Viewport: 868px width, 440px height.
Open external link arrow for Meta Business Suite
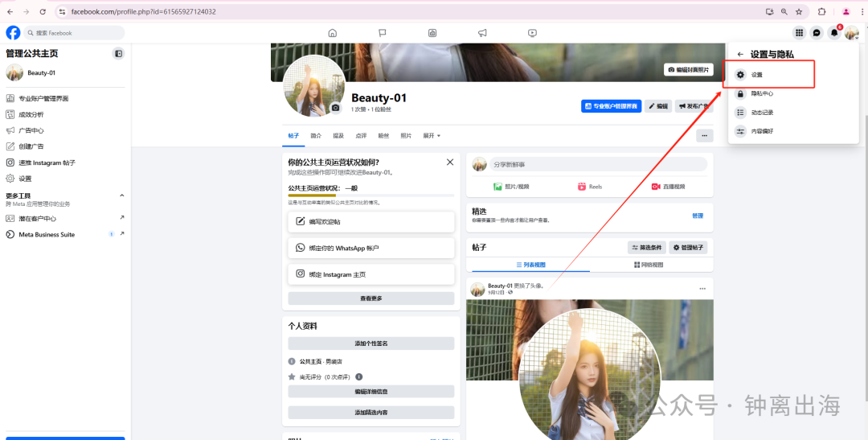click(x=122, y=234)
